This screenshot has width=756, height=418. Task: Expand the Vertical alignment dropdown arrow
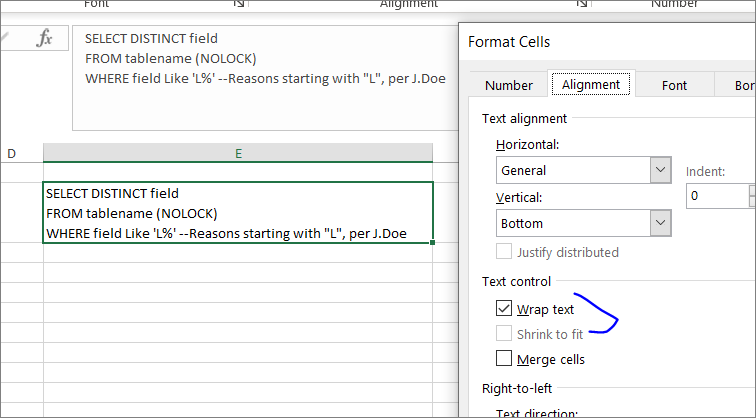pos(660,223)
